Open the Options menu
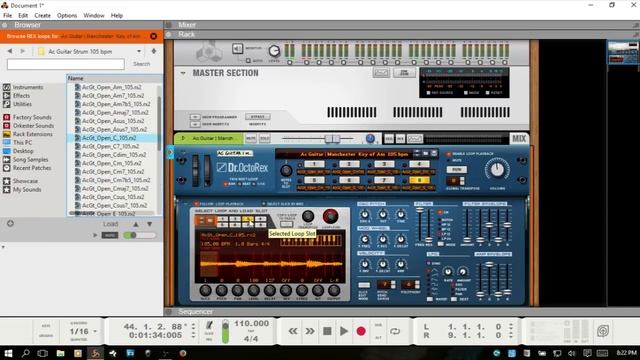Screen dimensions: 640x360 67,16
